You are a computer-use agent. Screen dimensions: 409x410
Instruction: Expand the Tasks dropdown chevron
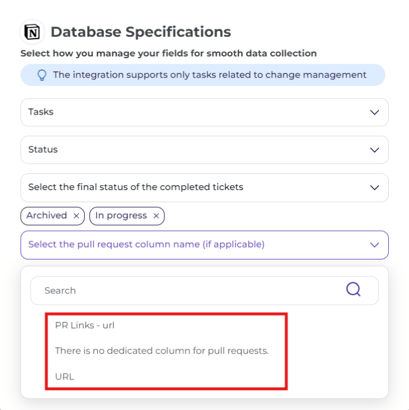click(375, 112)
